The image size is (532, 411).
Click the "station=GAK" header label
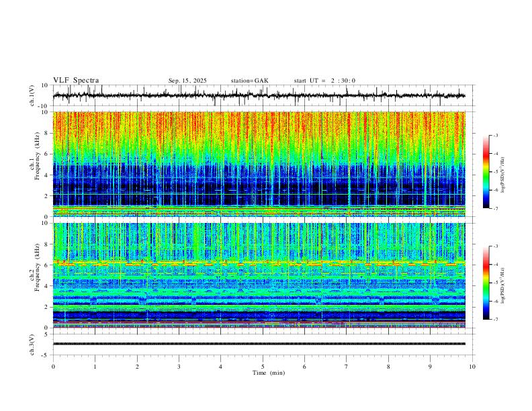(249, 81)
